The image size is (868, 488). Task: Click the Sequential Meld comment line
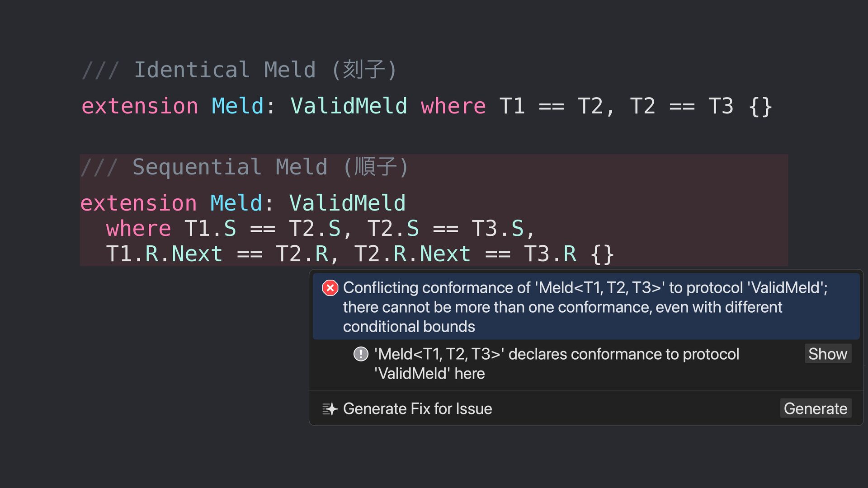(245, 167)
